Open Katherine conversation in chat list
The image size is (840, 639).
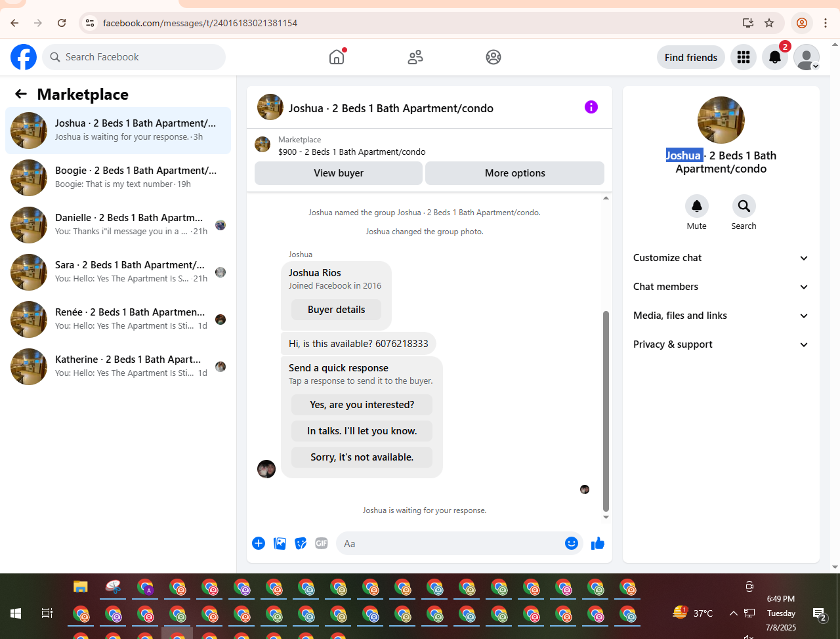[118, 367]
